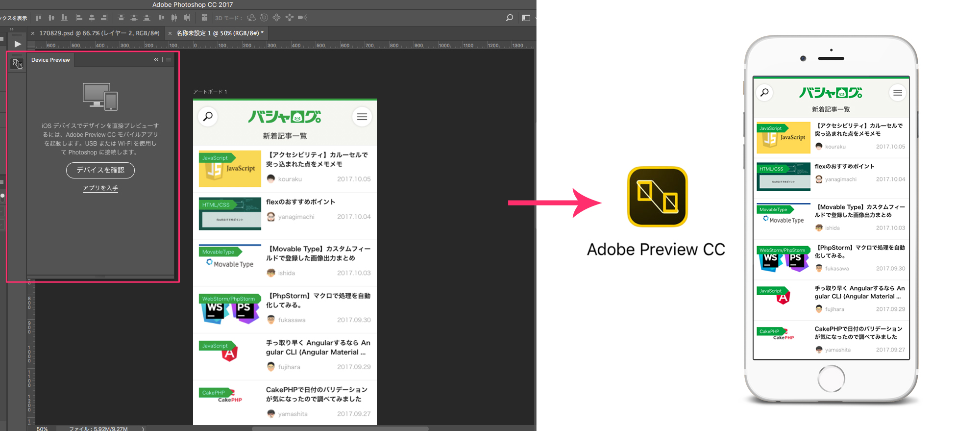Select the Device Preview panel tab
The image size is (980, 431).
pyautogui.click(x=50, y=60)
